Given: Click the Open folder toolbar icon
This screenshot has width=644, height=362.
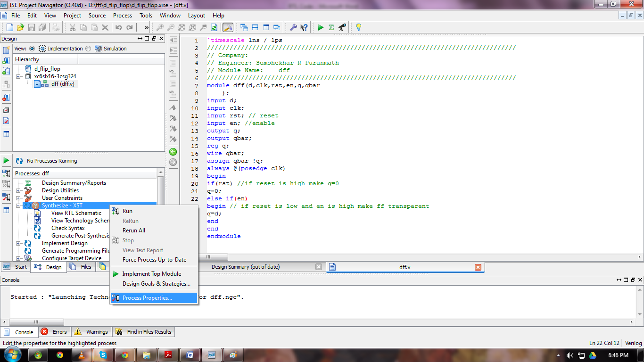Looking at the screenshot, I should 20,27.
